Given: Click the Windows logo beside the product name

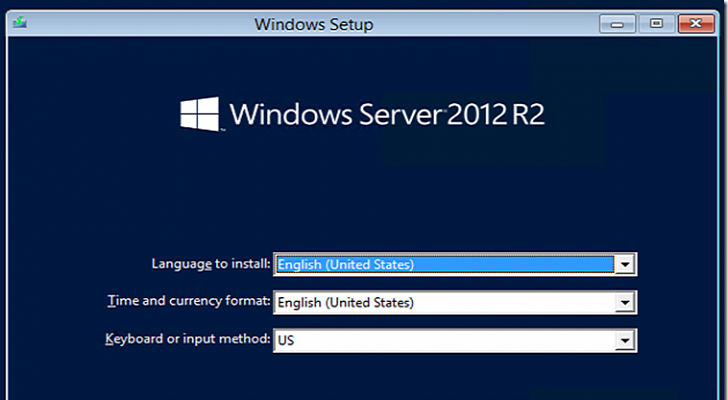Looking at the screenshot, I should point(200,113).
